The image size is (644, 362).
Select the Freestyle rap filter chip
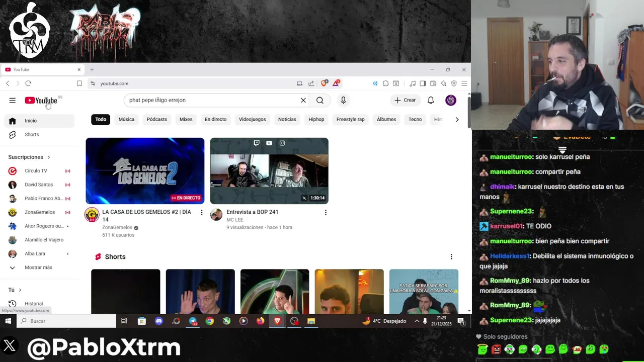coord(350,119)
